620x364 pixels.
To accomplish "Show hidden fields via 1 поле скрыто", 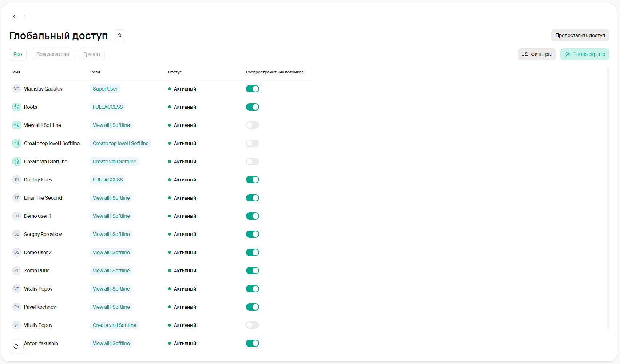I will [585, 54].
